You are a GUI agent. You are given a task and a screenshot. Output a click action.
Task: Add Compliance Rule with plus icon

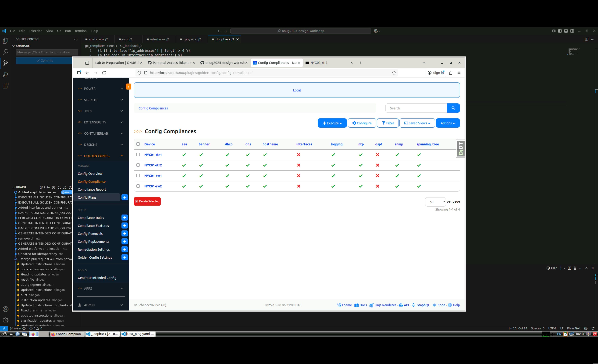click(x=124, y=218)
